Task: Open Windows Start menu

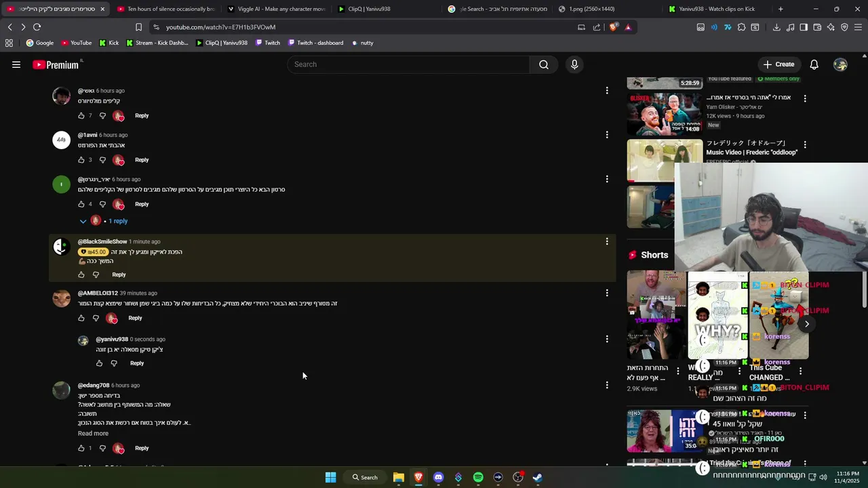Action: pyautogui.click(x=330, y=477)
